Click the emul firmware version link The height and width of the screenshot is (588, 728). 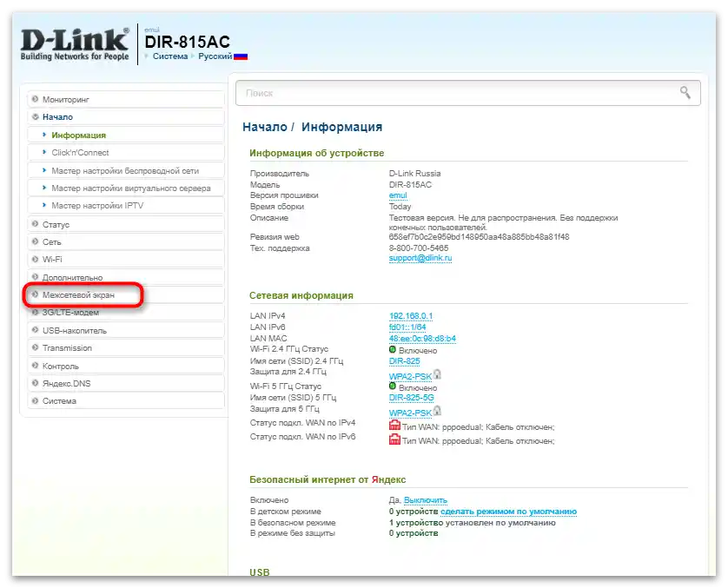[398, 195]
